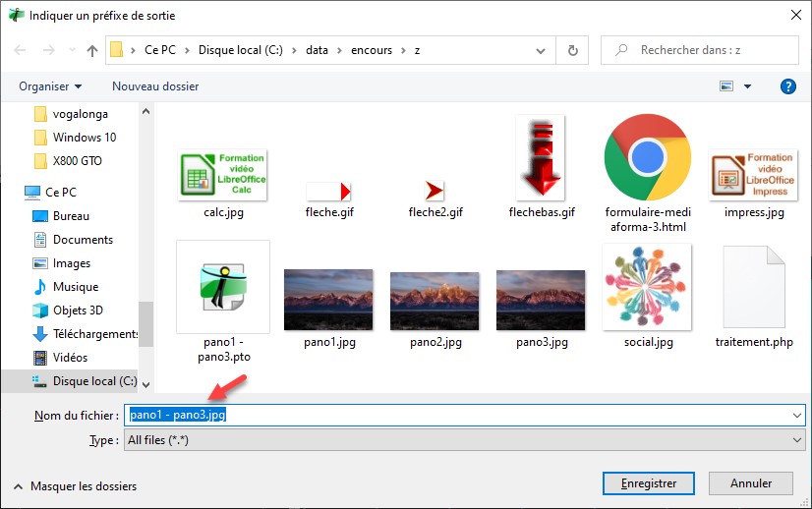Screen dimensions: 812x509
Task: Click the back navigation arrow
Action: click(x=22, y=50)
